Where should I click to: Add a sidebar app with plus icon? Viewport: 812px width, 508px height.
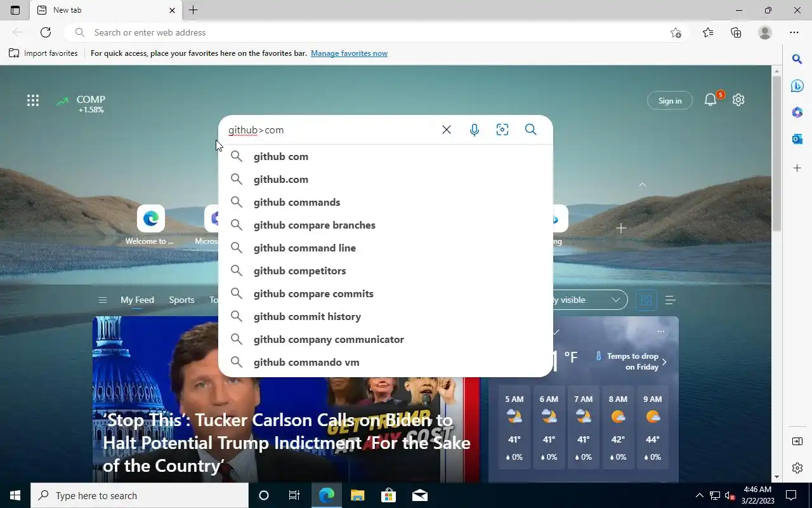(797, 168)
